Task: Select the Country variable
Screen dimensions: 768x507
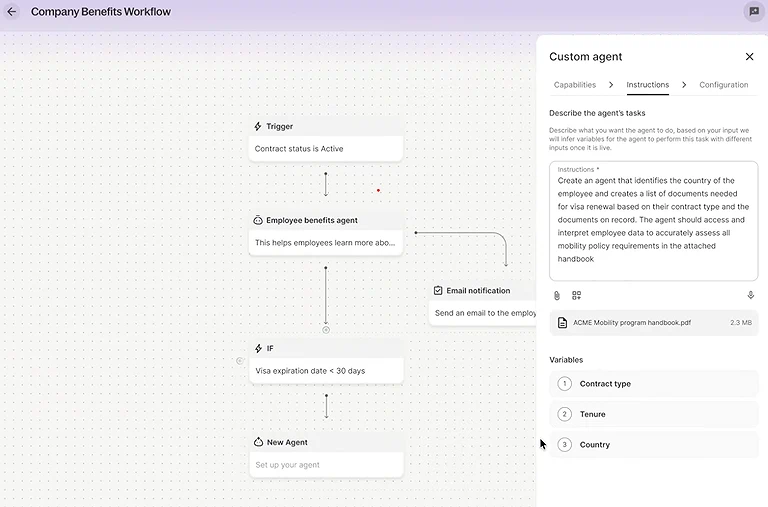Action: click(654, 444)
